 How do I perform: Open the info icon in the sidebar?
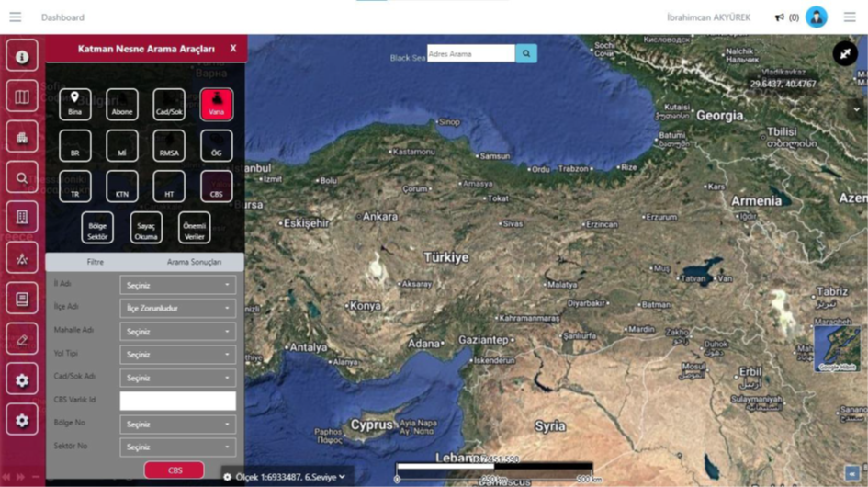(22, 56)
